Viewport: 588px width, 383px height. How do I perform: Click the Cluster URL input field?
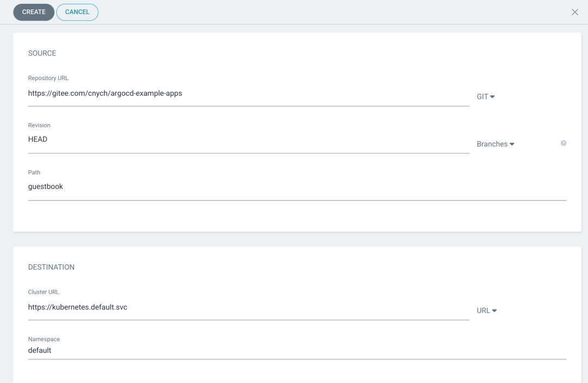click(248, 307)
